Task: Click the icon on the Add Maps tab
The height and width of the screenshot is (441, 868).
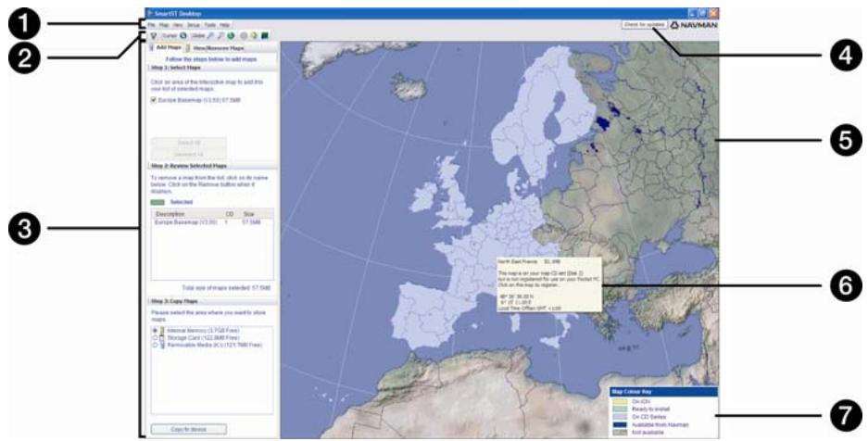Action: [x=151, y=48]
